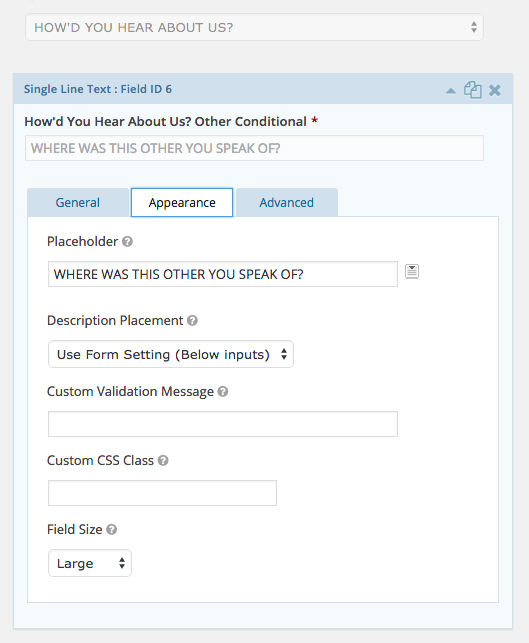The width and height of the screenshot is (529, 643).
Task: Show help tooltip for Custom CSS Class
Action: point(163,461)
